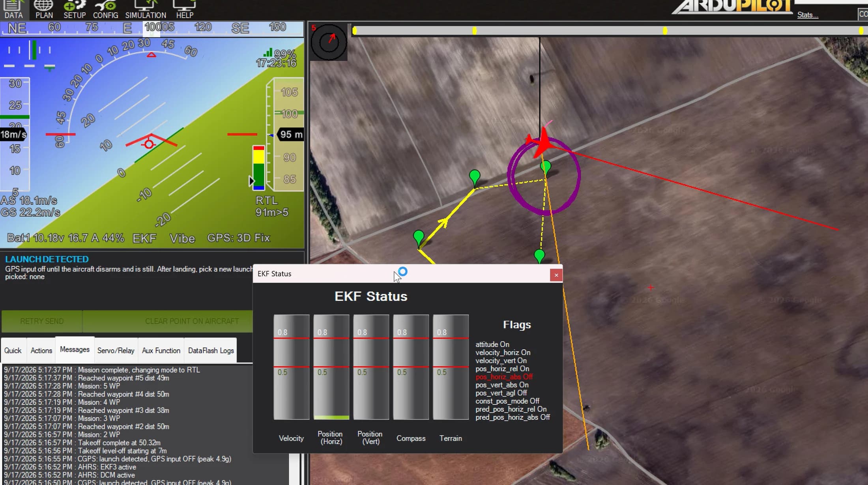This screenshot has height=485, width=868.
Task: Open the DataFlash Logs tab
Action: pos(211,350)
